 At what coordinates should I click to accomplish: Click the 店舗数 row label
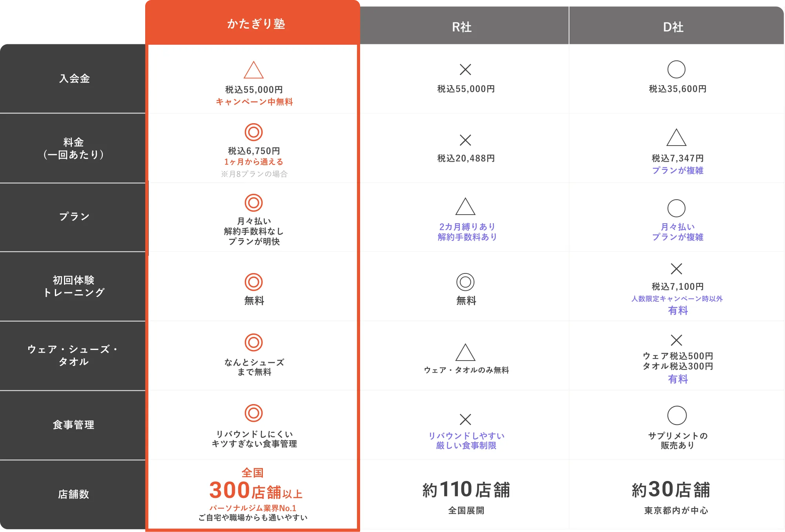click(73, 494)
